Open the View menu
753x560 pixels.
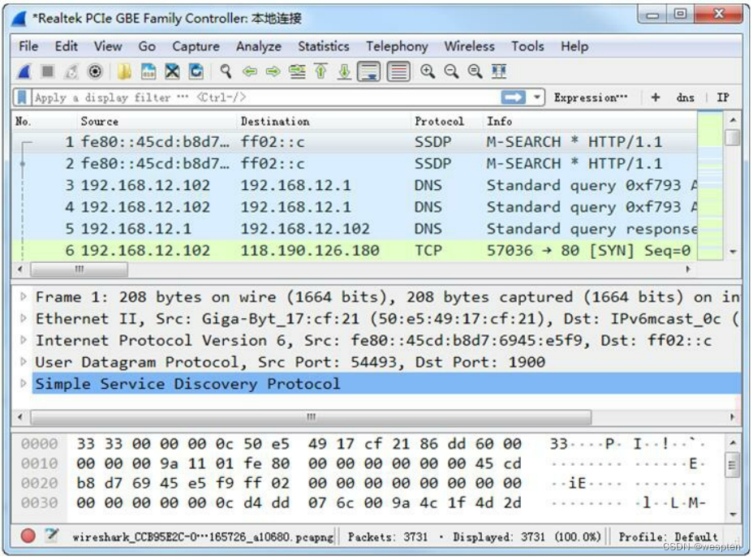tap(108, 46)
